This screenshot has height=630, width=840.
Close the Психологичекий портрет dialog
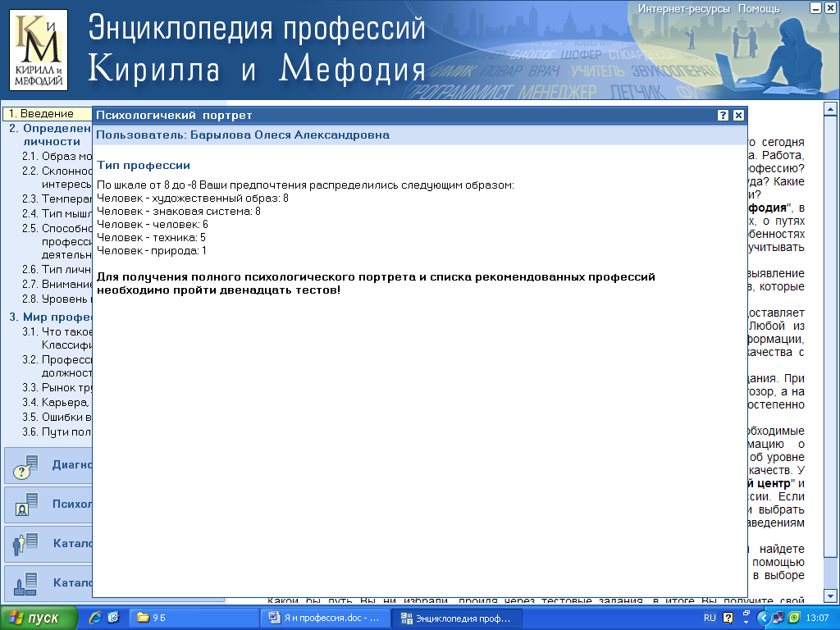click(x=738, y=115)
